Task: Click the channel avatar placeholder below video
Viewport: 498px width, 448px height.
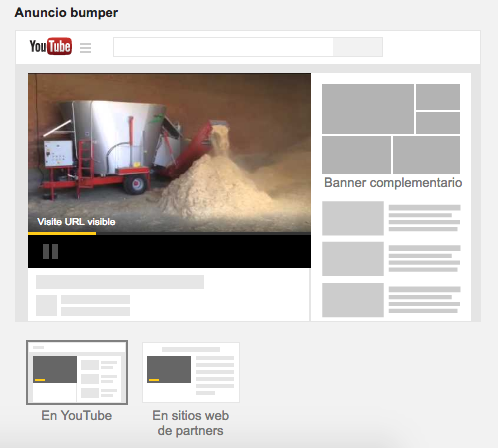Action: (x=46, y=305)
